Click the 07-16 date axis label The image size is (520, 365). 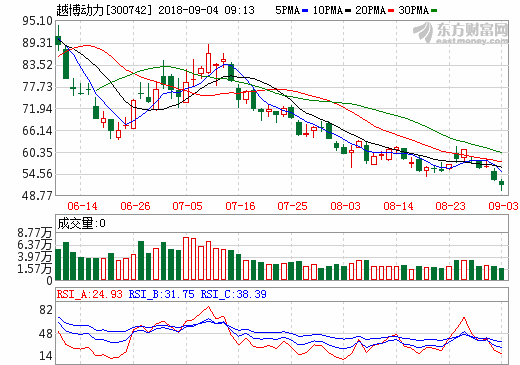[x=240, y=206]
